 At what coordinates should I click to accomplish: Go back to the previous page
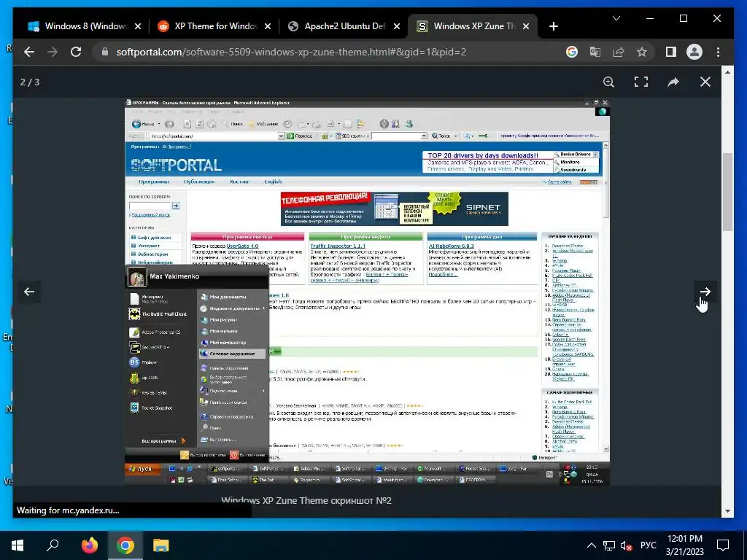pos(29,52)
